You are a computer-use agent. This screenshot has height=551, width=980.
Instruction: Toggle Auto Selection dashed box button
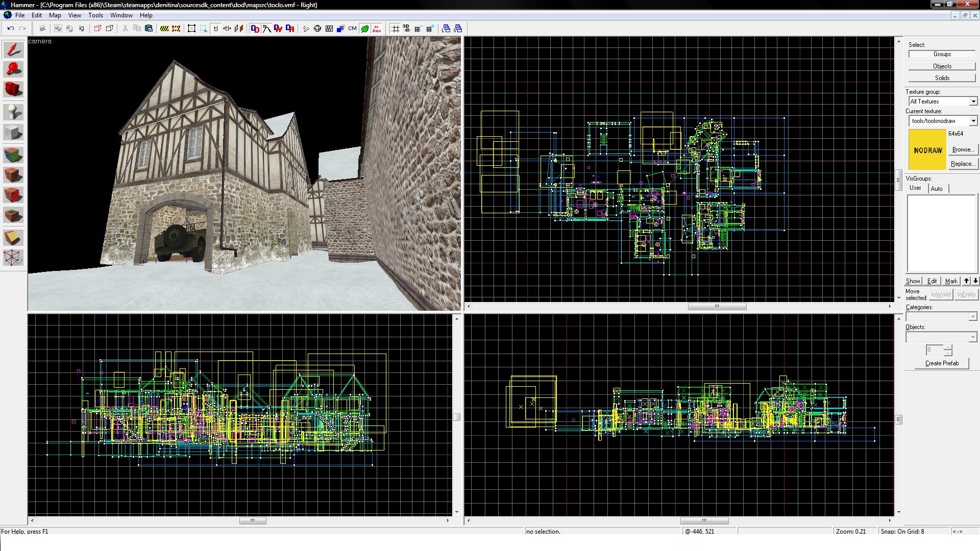click(x=204, y=29)
